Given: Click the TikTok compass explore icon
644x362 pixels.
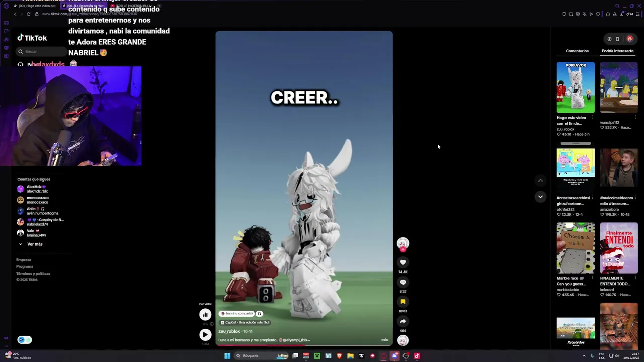Looking at the screenshot, I should point(609,39).
